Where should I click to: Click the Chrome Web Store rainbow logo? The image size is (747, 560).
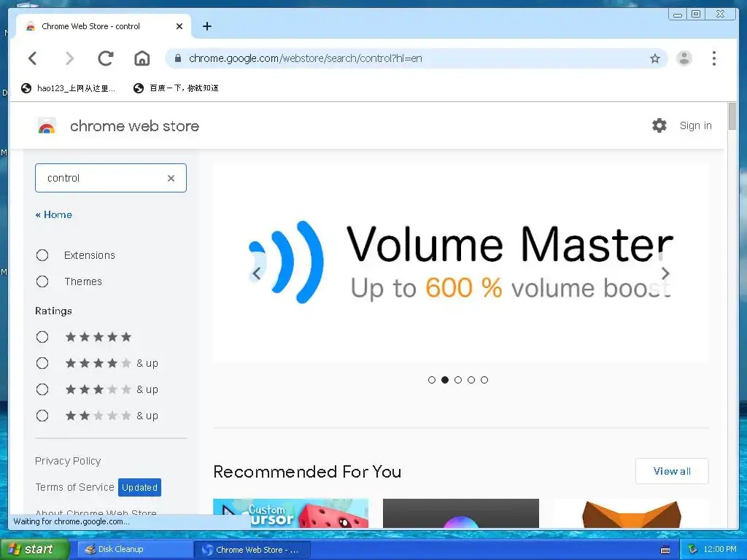pyautogui.click(x=47, y=126)
